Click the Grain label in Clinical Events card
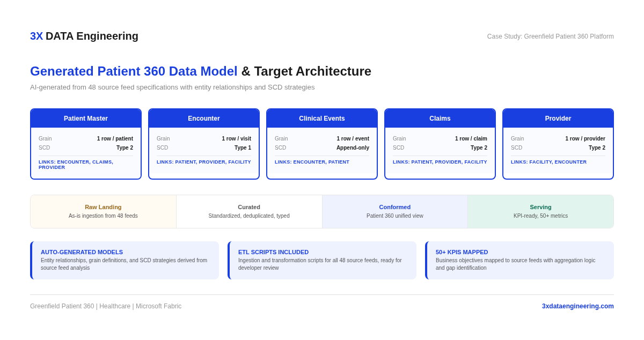This screenshot has width=644, height=340. pyautogui.click(x=281, y=139)
